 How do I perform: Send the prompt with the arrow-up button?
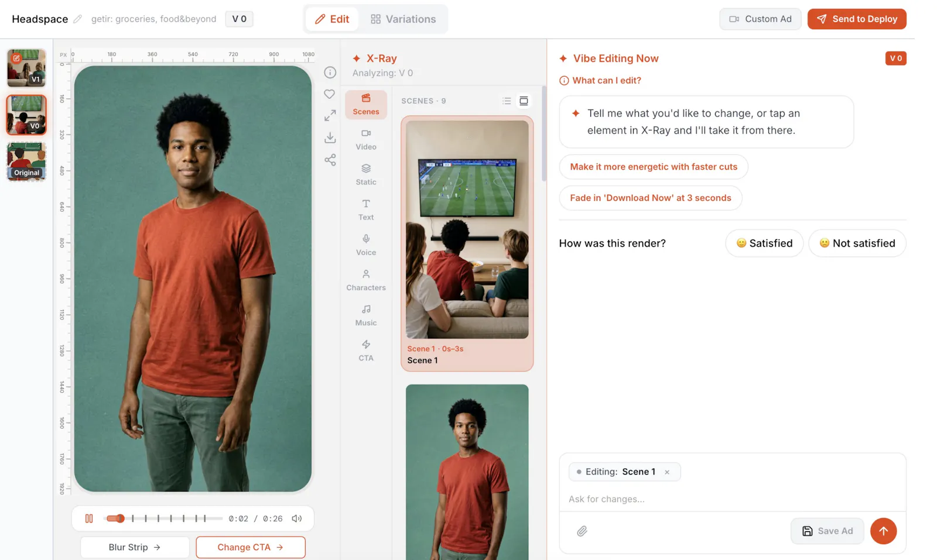(x=883, y=531)
